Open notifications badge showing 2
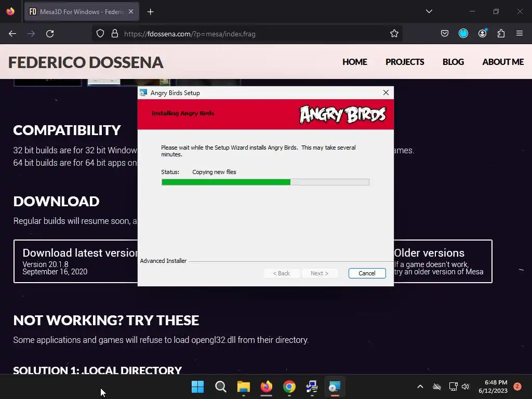Screen dimensions: 532x399 [x=517, y=387]
